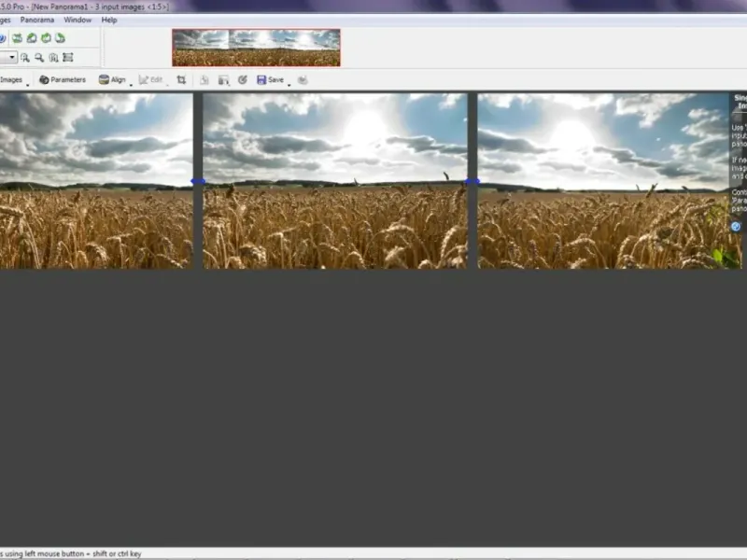
Task: Click blue marker between middle and right images
Action: [472, 181]
